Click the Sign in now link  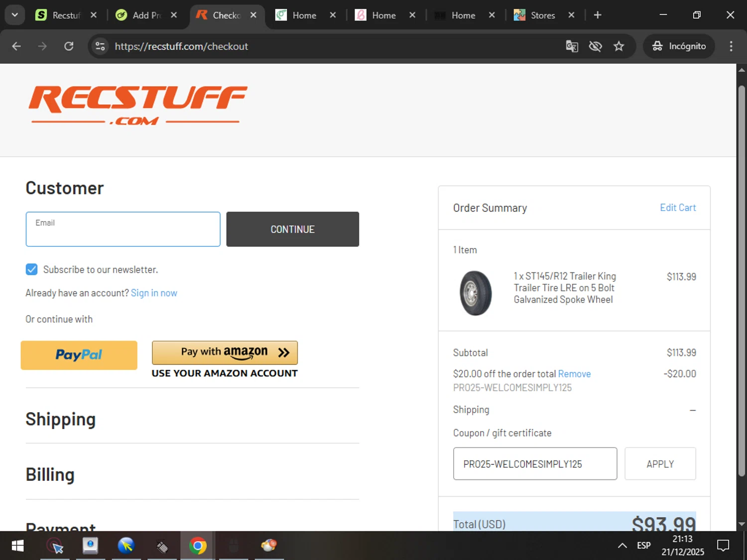tap(154, 293)
